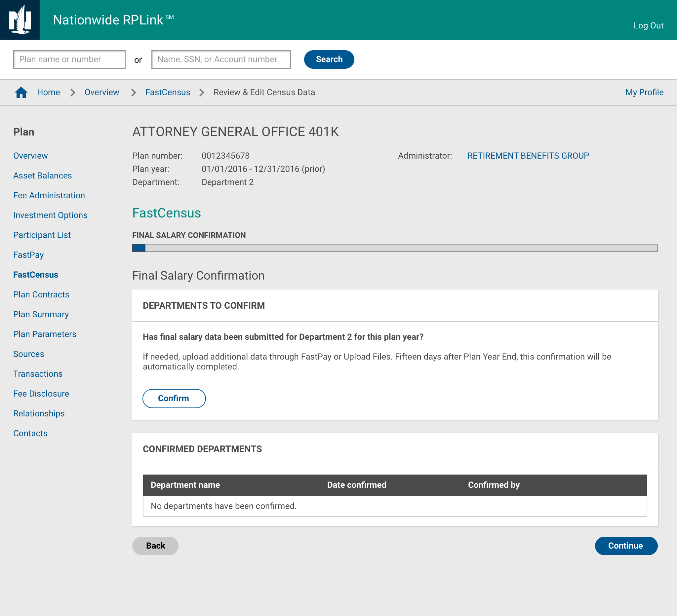Click the Continue button at the bottom

pos(626,546)
